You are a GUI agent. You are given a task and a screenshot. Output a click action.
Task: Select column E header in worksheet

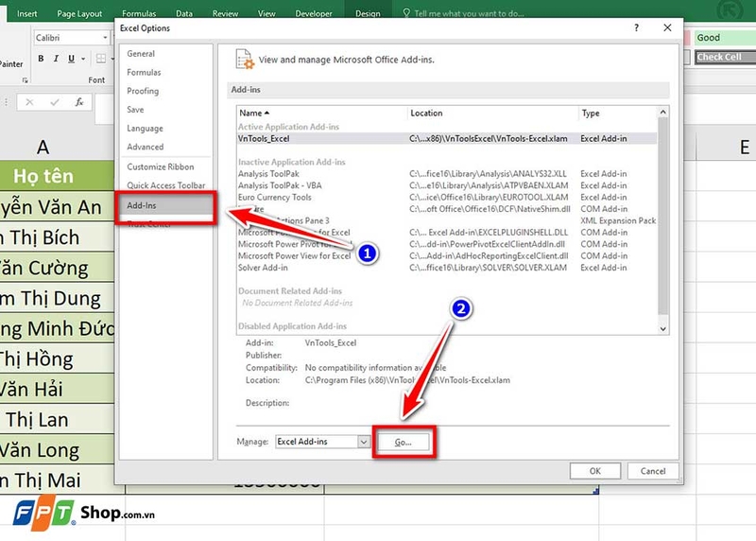pyautogui.click(x=727, y=147)
